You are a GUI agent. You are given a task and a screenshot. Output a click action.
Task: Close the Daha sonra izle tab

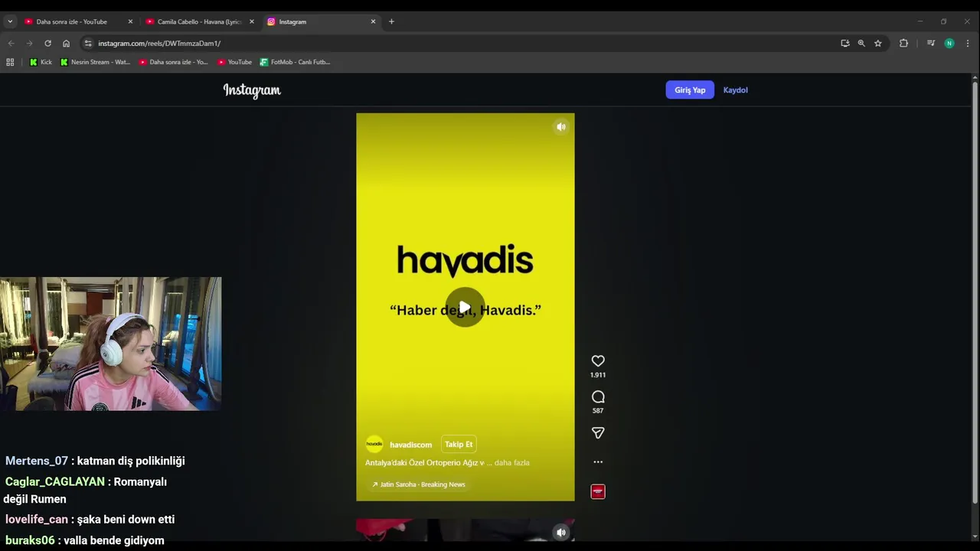tap(130, 21)
